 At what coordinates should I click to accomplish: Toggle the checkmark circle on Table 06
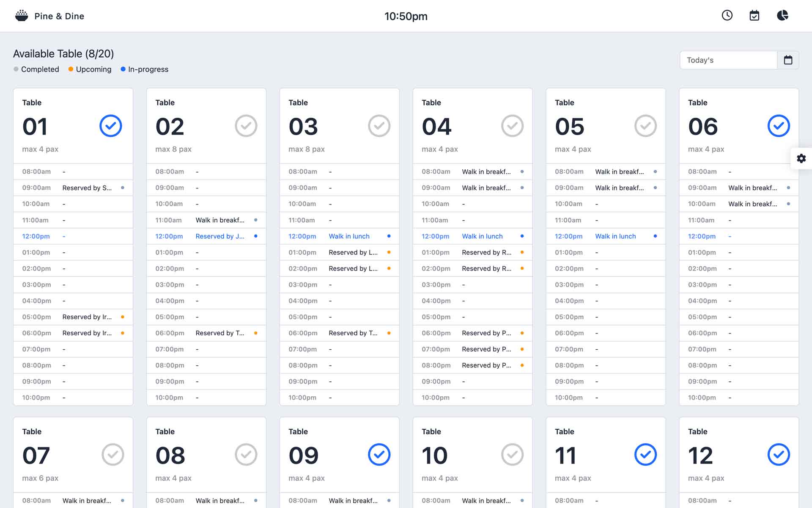[x=779, y=126]
